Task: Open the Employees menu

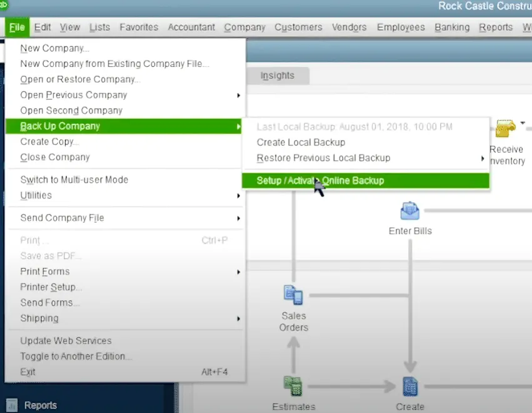Action: [401, 27]
